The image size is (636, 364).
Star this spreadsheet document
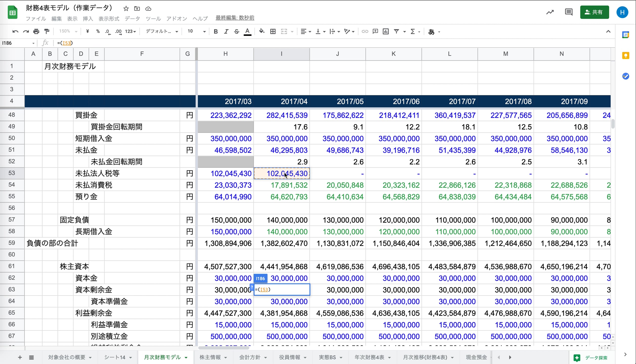pyautogui.click(x=126, y=9)
